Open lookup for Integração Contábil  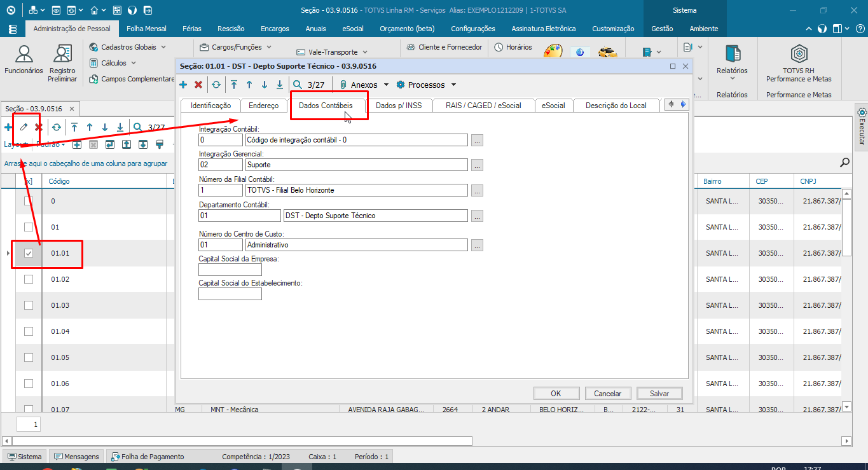[477, 140]
